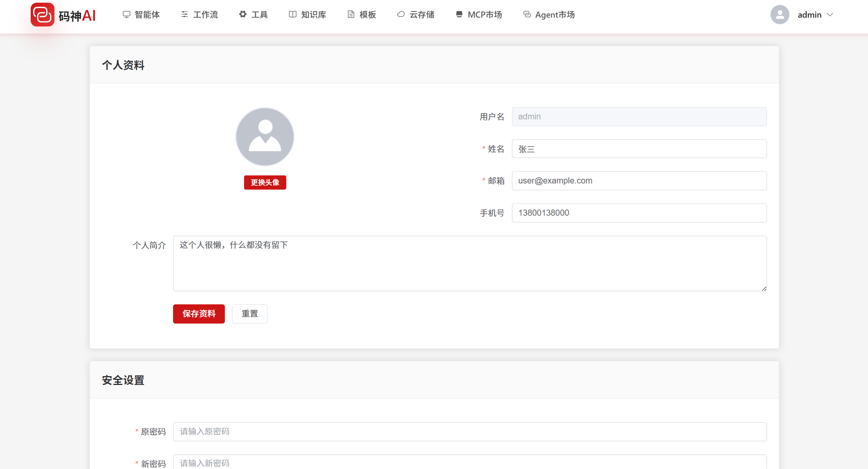Click the 码神AI logo icon

pyautogui.click(x=42, y=15)
